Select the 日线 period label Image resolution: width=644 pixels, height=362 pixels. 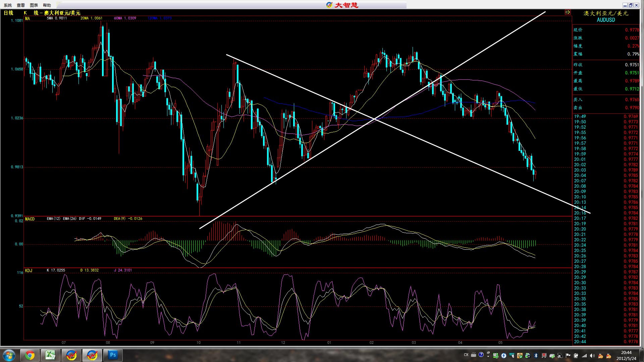tap(8, 13)
